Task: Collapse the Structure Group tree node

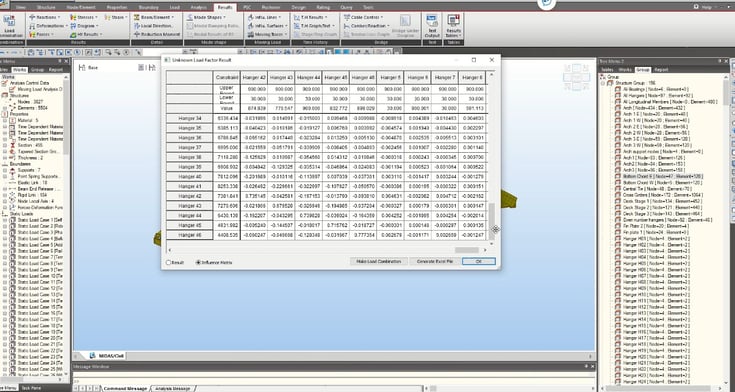Action: 603,83
